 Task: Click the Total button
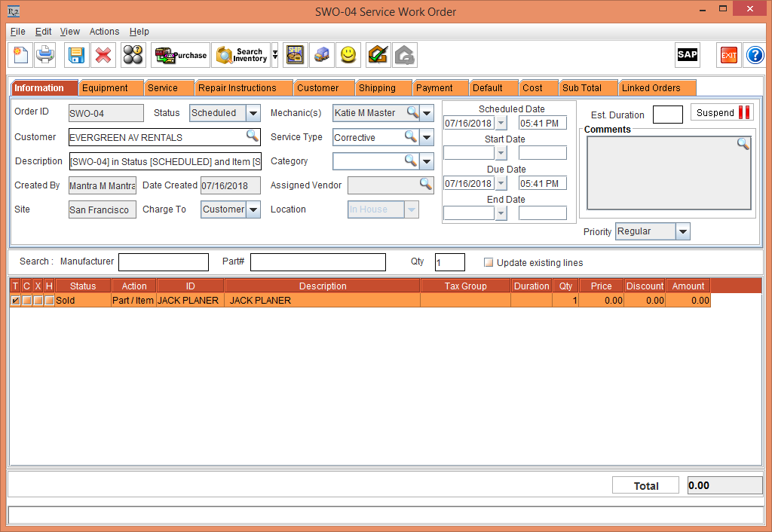point(645,485)
